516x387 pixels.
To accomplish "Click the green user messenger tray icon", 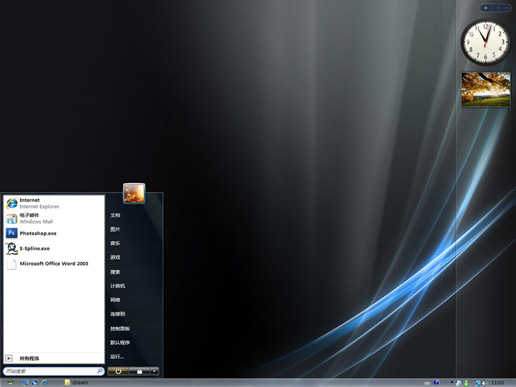I will (x=466, y=383).
